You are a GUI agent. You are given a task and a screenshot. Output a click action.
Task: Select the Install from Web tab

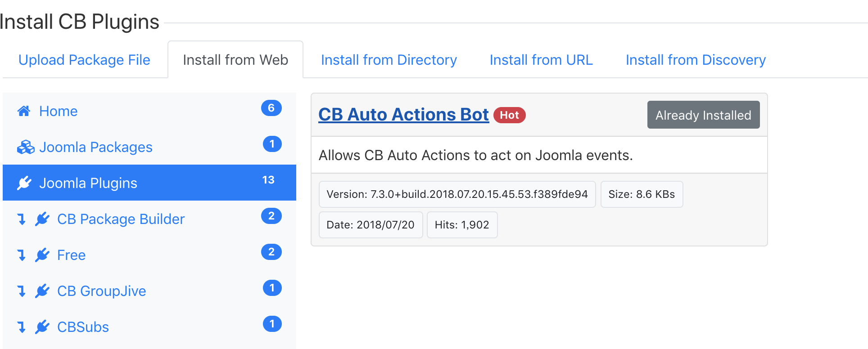235,60
